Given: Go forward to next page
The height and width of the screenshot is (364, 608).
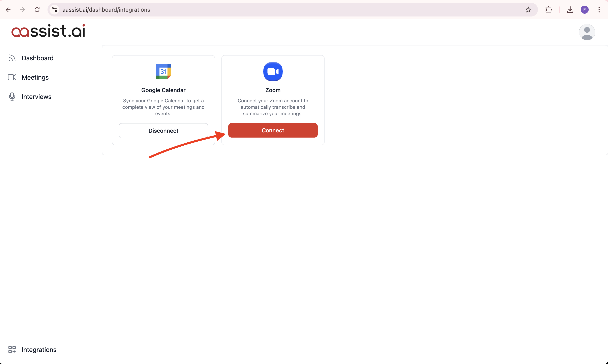Looking at the screenshot, I should (23, 10).
